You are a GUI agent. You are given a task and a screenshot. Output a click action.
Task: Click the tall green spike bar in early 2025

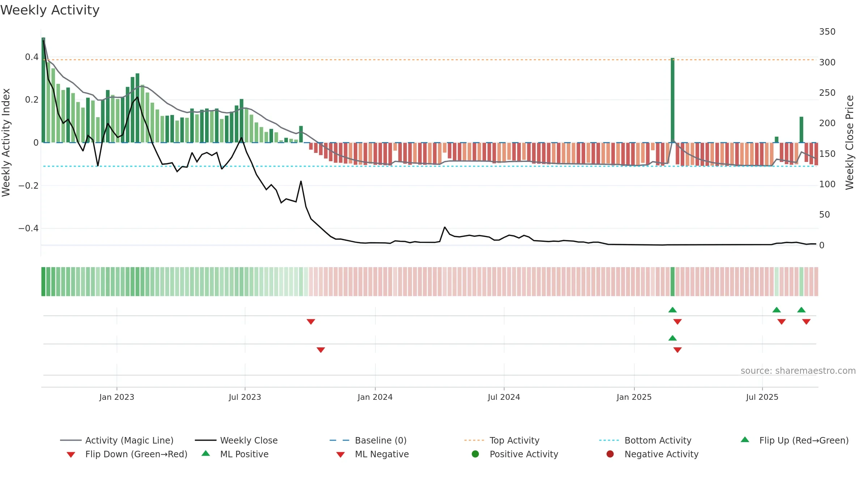pos(673,100)
